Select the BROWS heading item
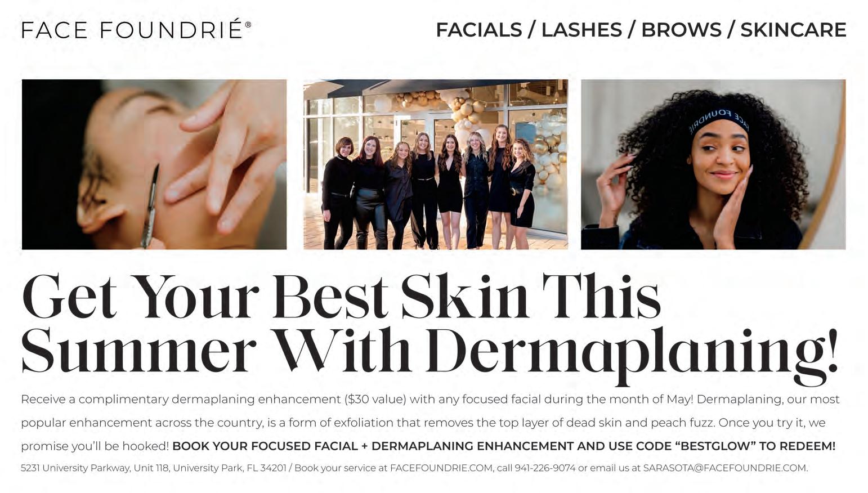Viewport: 868px width, 493px height. click(681, 30)
